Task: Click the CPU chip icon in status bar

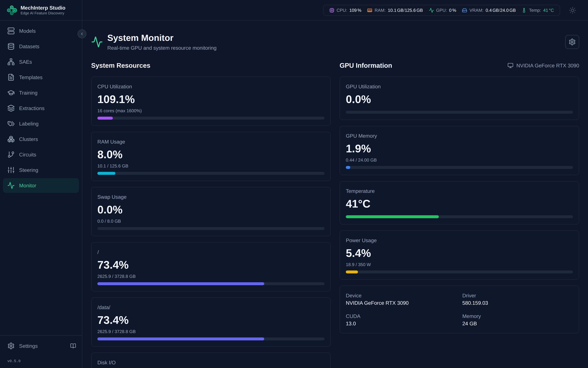Action: coord(332,10)
